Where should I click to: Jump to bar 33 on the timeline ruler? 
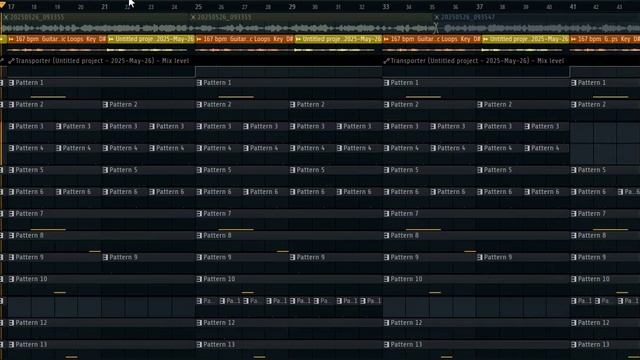coord(386,7)
